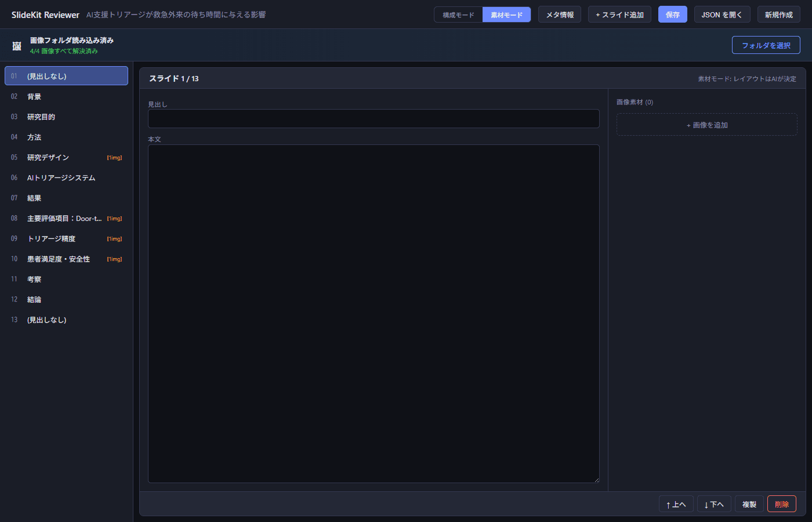Go to slide 09 トリアージ精度
This screenshot has height=522, width=812.
tap(66, 238)
